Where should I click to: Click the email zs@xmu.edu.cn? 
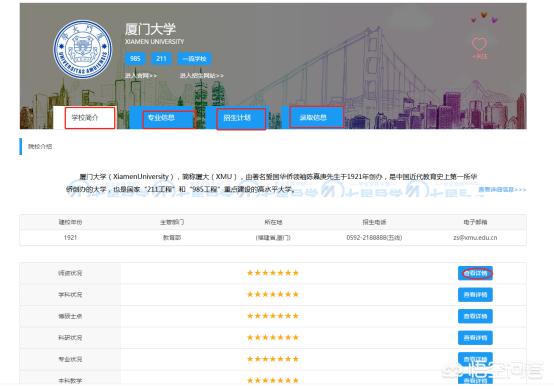click(475, 237)
